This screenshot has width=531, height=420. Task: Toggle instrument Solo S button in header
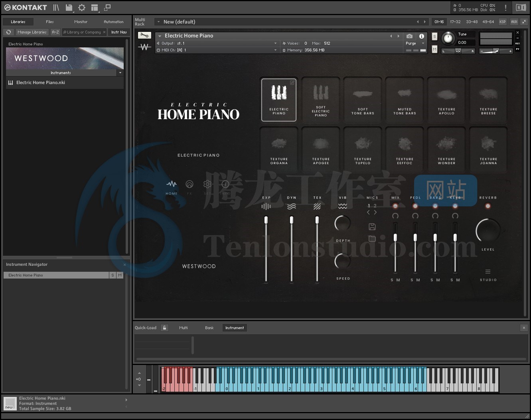click(x=434, y=37)
